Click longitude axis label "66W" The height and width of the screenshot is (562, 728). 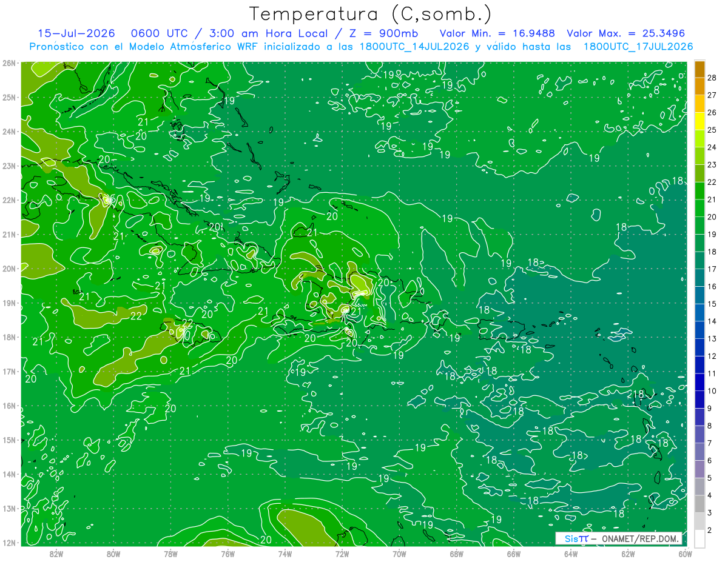(513, 553)
